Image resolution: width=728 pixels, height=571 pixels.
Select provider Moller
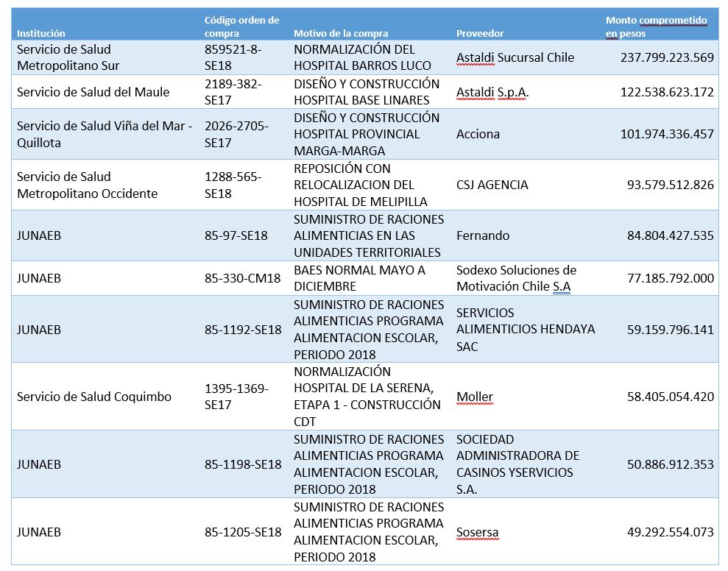pyautogui.click(x=475, y=397)
